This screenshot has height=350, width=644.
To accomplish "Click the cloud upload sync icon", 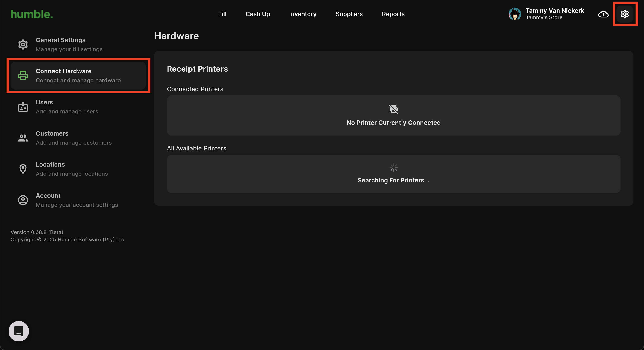I will (x=603, y=14).
